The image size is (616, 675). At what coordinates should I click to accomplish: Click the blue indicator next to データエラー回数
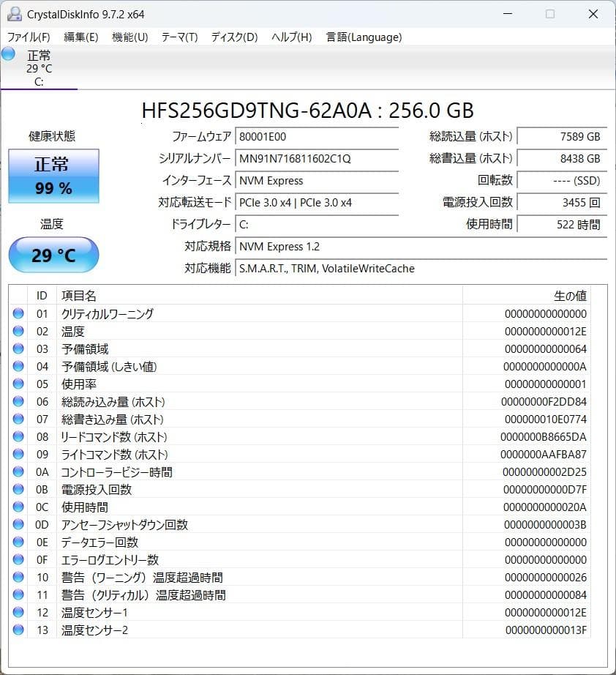tap(18, 542)
